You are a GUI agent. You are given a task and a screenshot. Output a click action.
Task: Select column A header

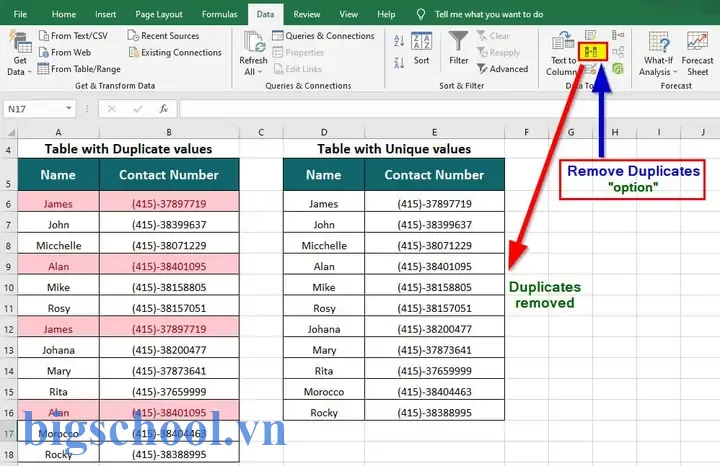pos(58,132)
